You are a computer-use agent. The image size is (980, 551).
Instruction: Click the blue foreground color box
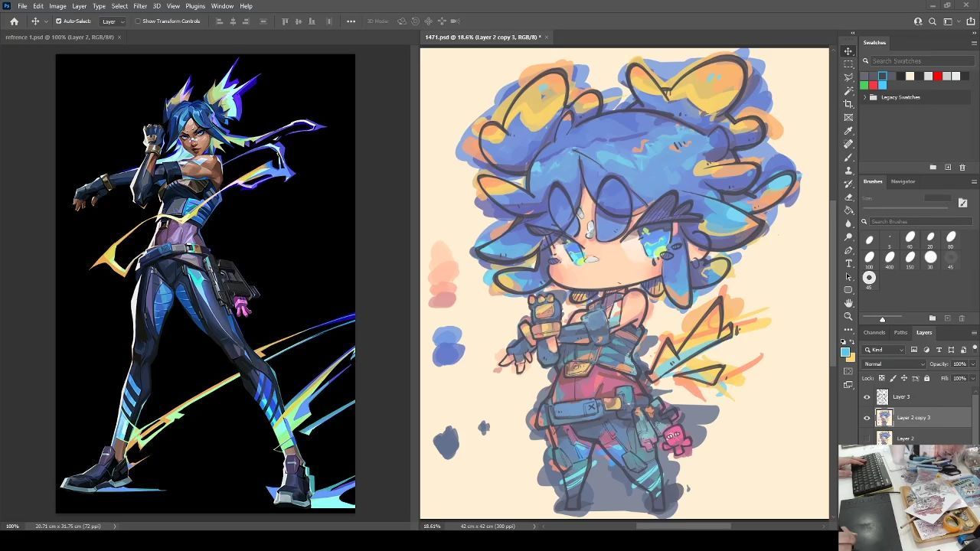(x=845, y=352)
